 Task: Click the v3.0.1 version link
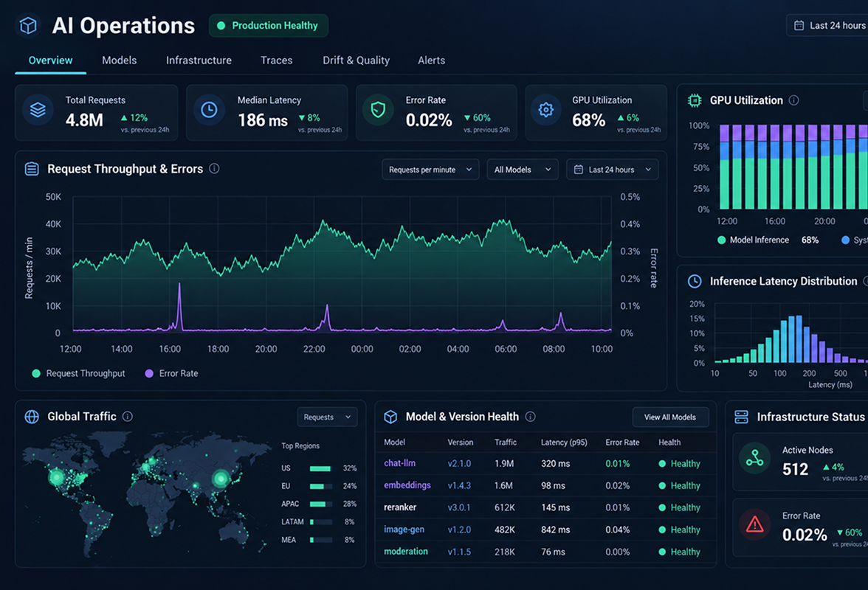(x=459, y=507)
